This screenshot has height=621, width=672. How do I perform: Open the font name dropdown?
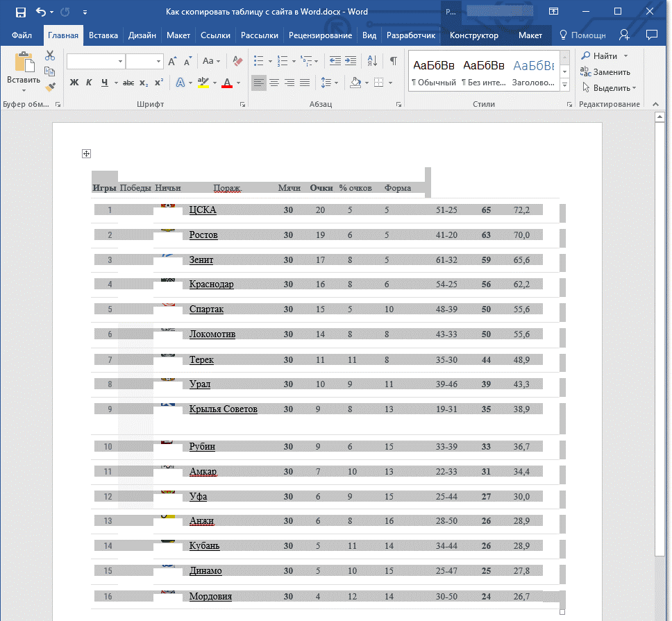click(x=120, y=62)
